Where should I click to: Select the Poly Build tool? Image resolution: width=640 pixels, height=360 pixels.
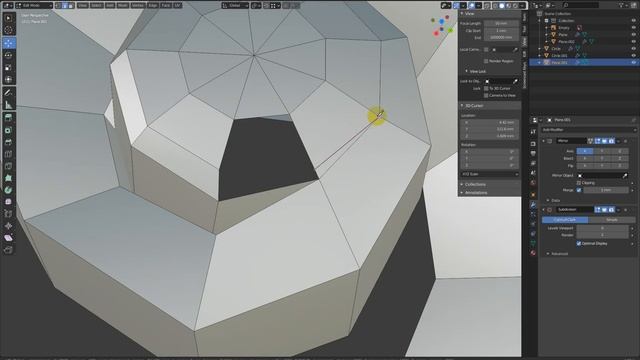9,178
